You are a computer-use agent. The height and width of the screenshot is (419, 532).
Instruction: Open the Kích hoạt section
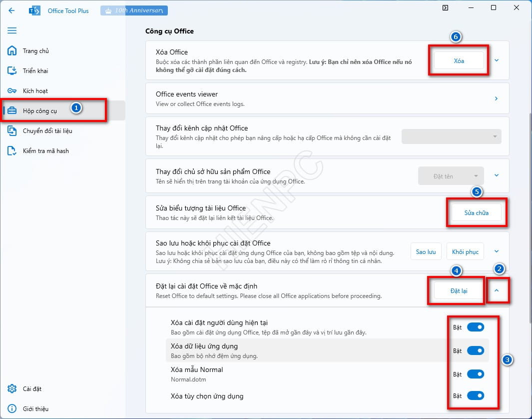click(35, 91)
